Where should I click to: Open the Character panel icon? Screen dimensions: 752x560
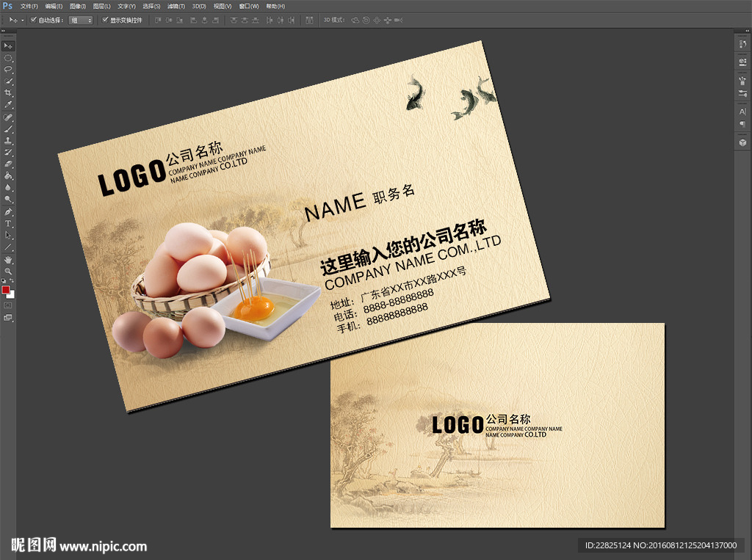(742, 112)
